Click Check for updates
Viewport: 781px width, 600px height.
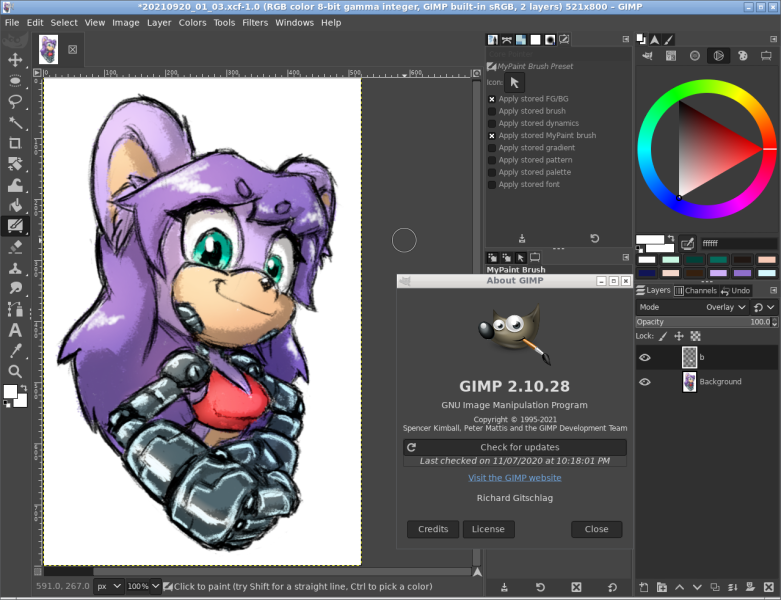515,447
